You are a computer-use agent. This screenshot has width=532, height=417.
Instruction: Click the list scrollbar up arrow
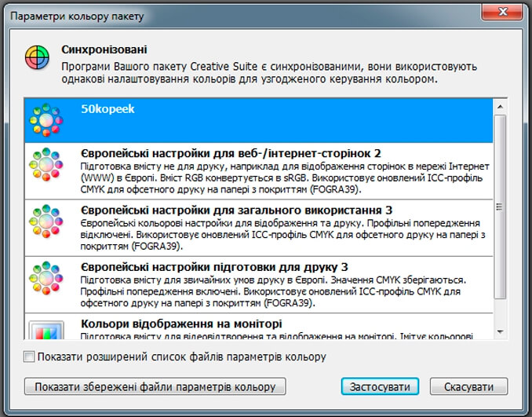pyautogui.click(x=499, y=104)
